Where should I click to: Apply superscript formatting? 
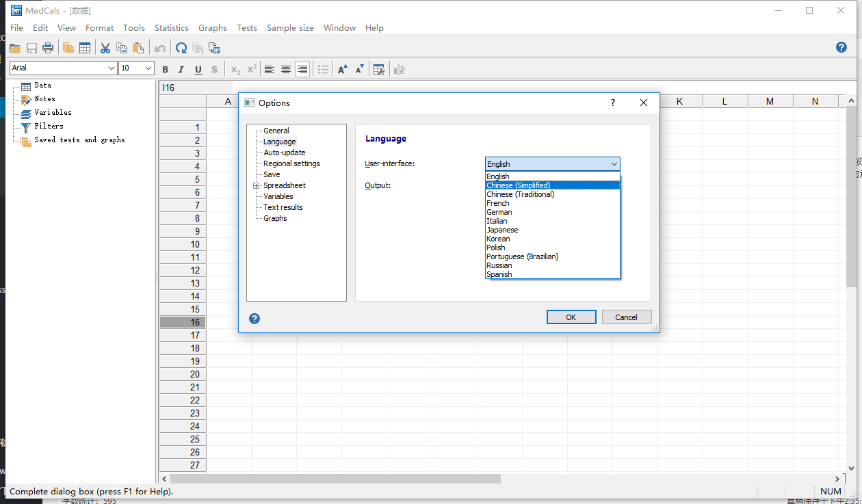tap(252, 69)
